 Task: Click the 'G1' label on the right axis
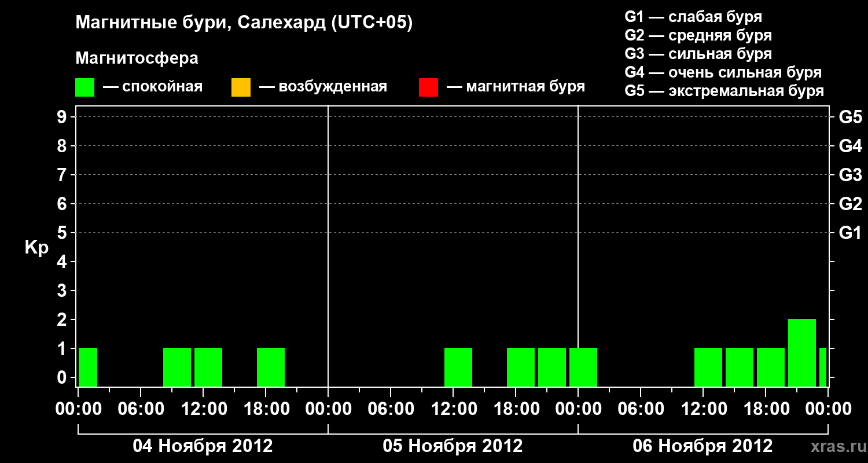pos(850,233)
